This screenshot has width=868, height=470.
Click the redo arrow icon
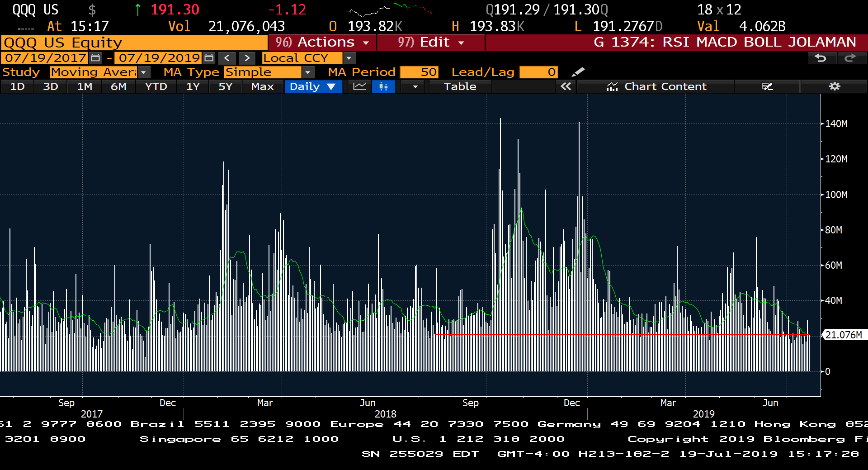tap(851, 58)
